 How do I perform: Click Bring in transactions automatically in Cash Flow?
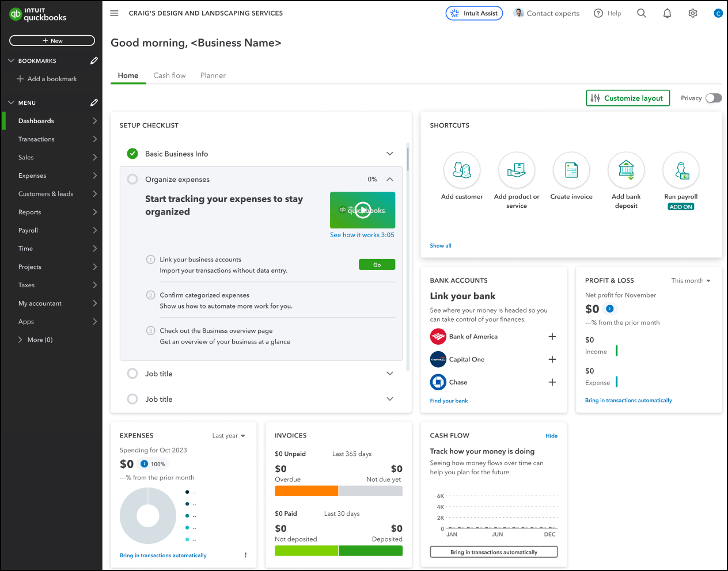[494, 552]
